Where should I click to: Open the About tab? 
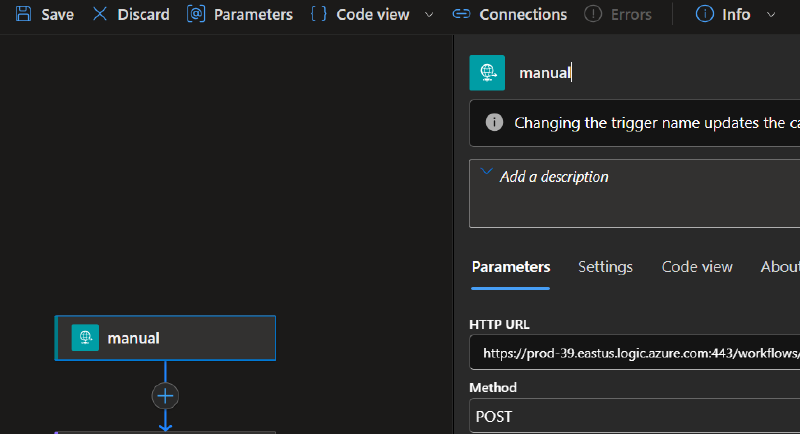pyautogui.click(x=780, y=267)
